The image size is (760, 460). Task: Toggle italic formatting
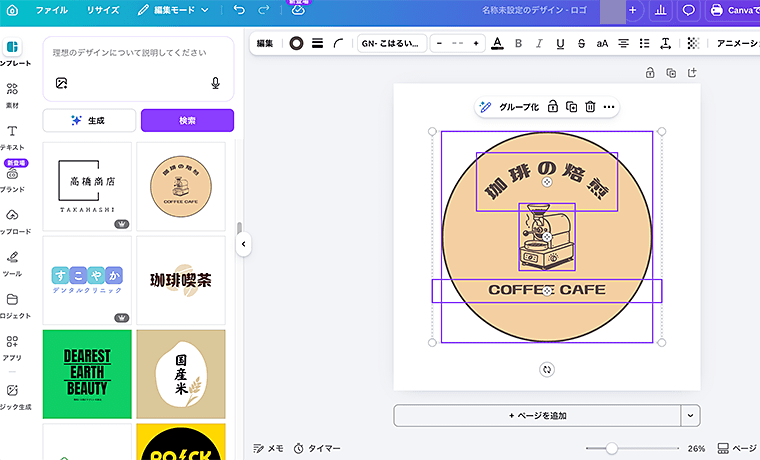539,44
